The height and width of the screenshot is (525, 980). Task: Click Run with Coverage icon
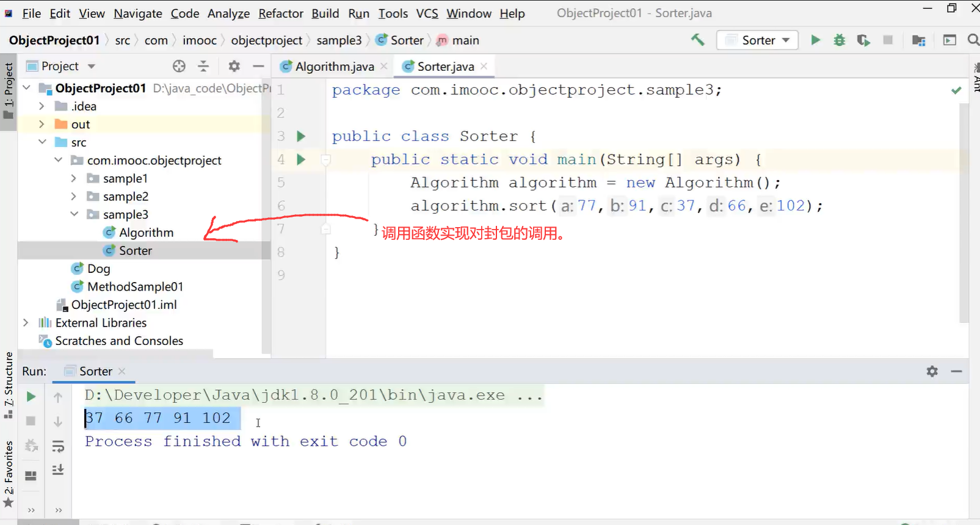(x=863, y=40)
